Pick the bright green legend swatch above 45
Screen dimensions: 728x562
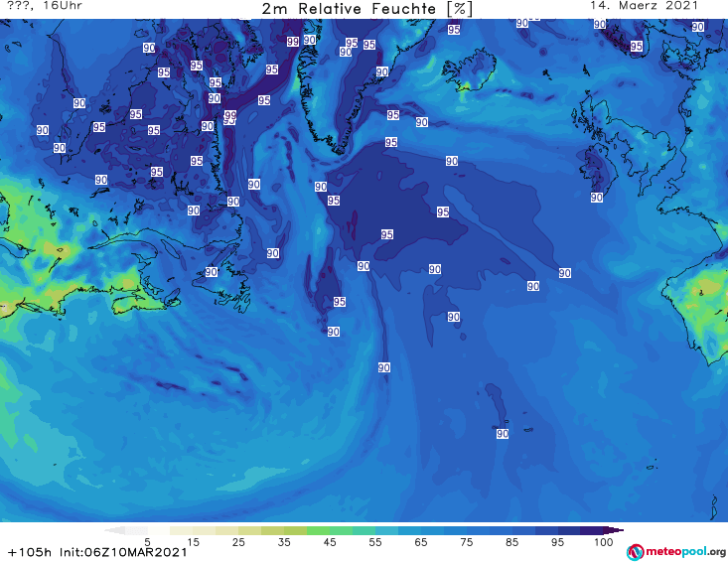point(318,530)
